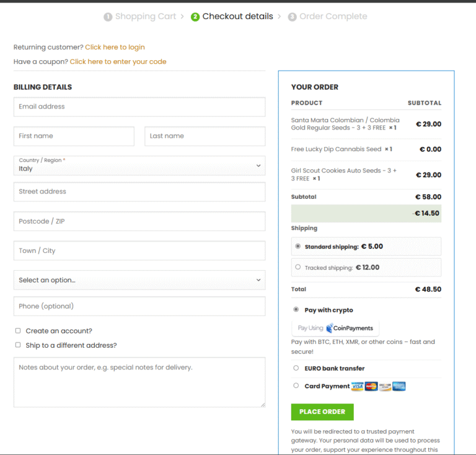The height and width of the screenshot is (455, 476).
Task: Click the Discover card icon
Action: [385, 386]
